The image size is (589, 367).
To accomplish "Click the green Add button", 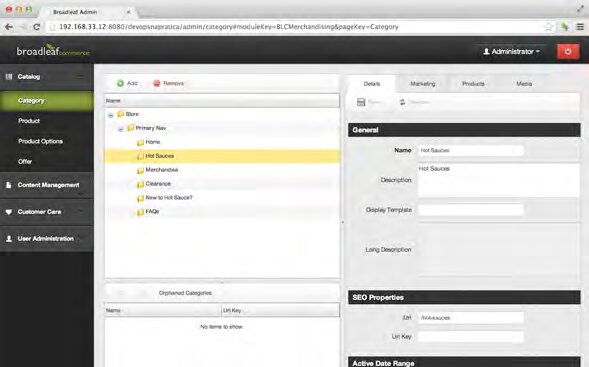I will point(127,83).
